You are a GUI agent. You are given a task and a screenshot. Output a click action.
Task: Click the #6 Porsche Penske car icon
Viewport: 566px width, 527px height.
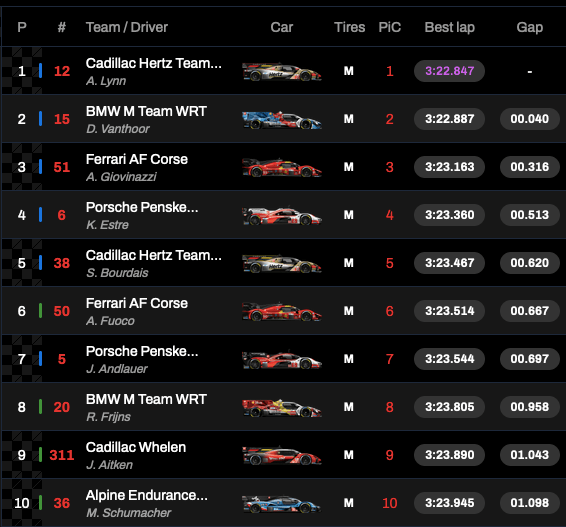click(x=282, y=215)
